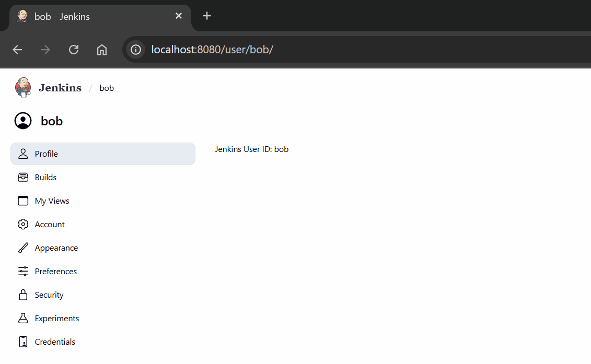This screenshot has height=364, width=591.
Task: Click the My Views window icon
Action: (x=23, y=201)
